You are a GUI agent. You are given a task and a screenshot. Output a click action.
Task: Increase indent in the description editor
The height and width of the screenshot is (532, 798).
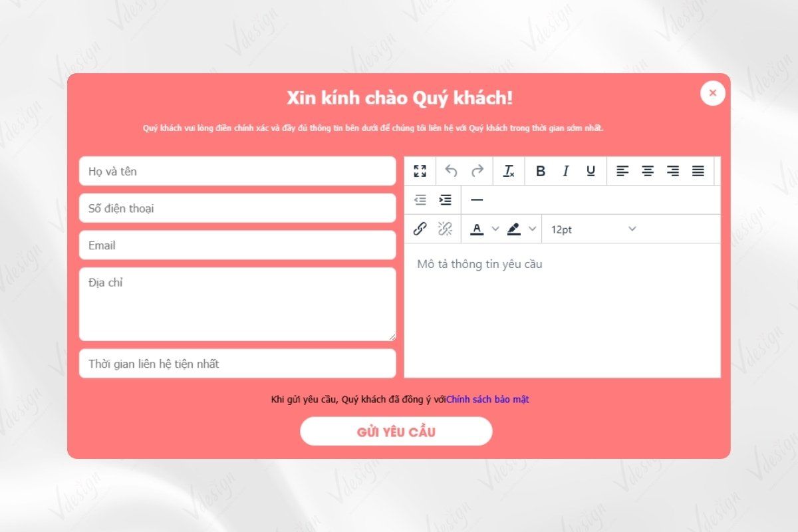pyautogui.click(x=444, y=199)
